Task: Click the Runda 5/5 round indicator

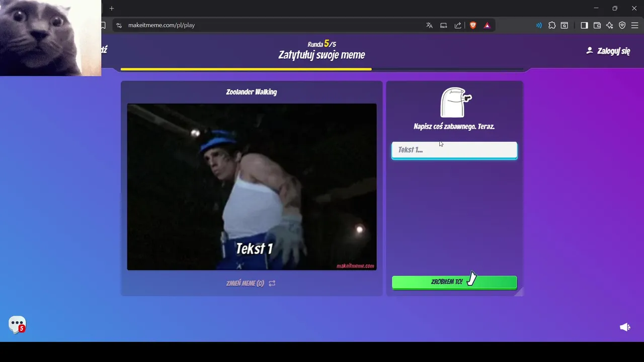Action: click(x=322, y=44)
